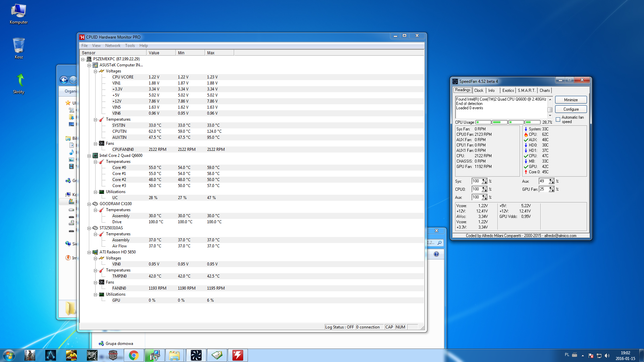Switch to the S.M.A.R.T. tab in SpeedFan

click(526, 90)
